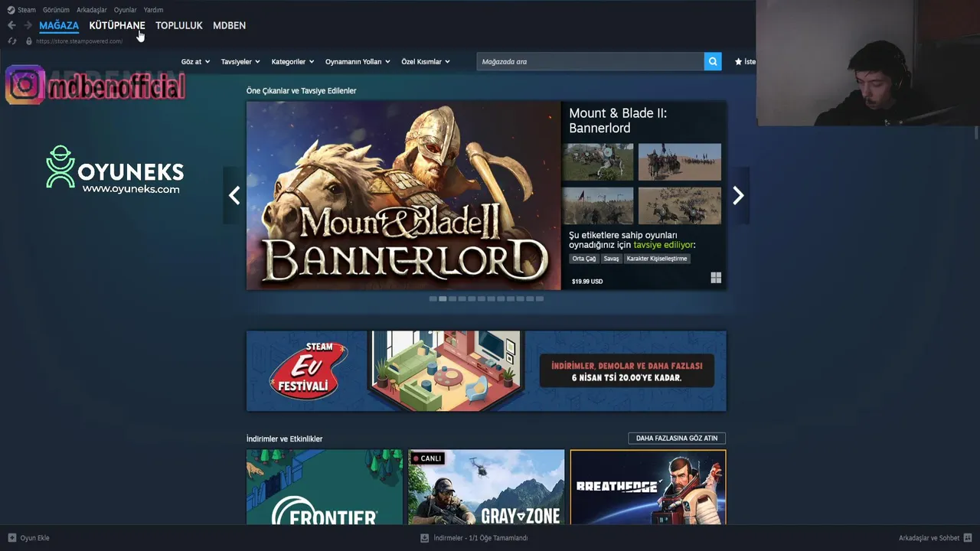Screen dimensions: 980x551
Task: Click the page vertical scrollbar
Action: [976, 133]
